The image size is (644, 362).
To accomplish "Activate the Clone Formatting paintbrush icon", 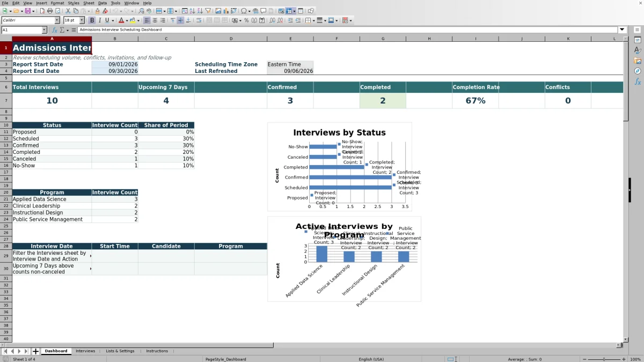I will pos(97,11).
